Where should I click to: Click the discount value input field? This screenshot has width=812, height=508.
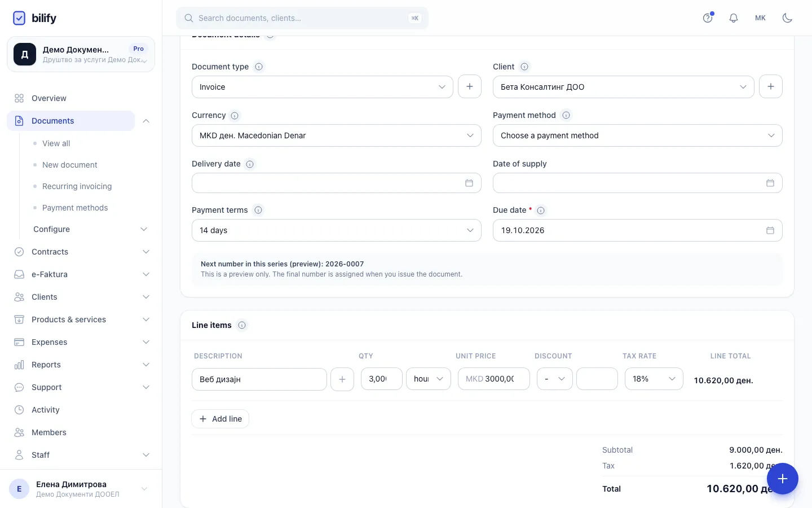(x=597, y=379)
